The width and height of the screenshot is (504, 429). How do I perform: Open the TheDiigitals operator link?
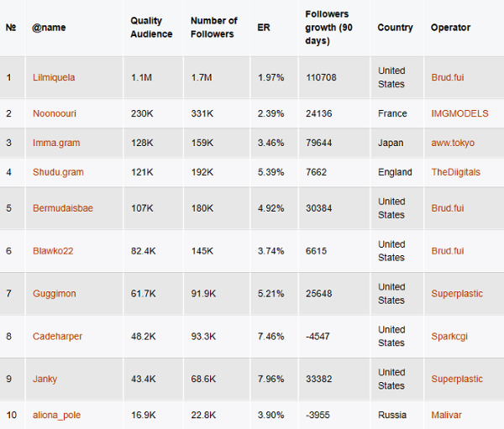coord(455,172)
